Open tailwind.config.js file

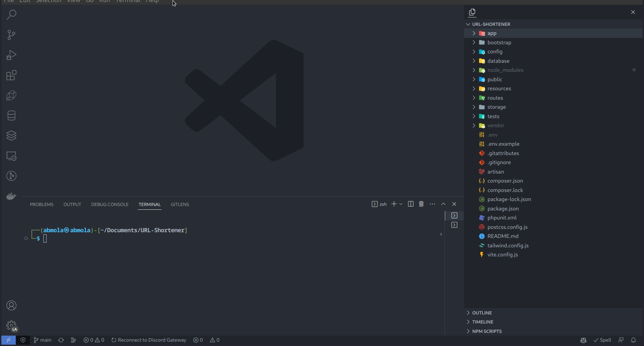pyautogui.click(x=553, y=246)
